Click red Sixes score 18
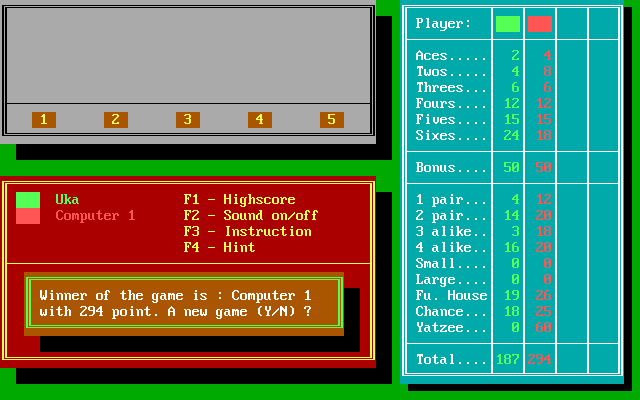This screenshot has height=400, width=640. click(544, 136)
